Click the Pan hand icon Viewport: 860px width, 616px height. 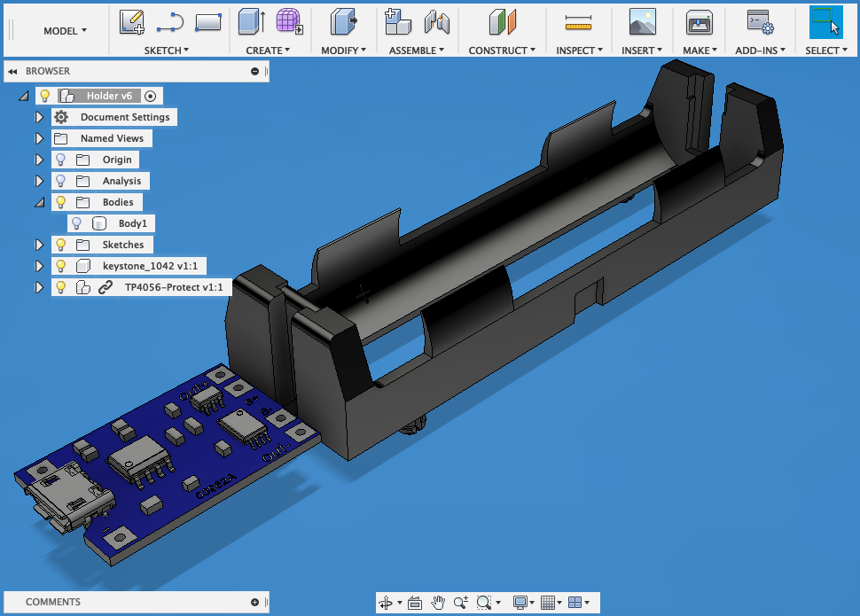[x=438, y=603]
